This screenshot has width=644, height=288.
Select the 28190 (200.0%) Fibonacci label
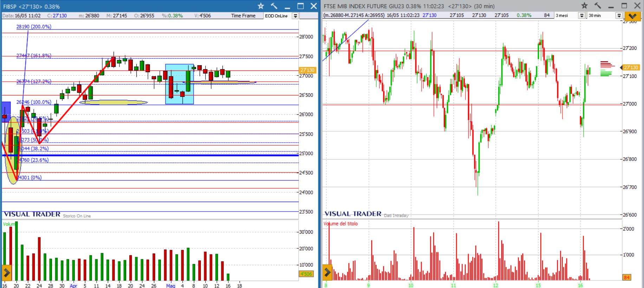(34, 27)
